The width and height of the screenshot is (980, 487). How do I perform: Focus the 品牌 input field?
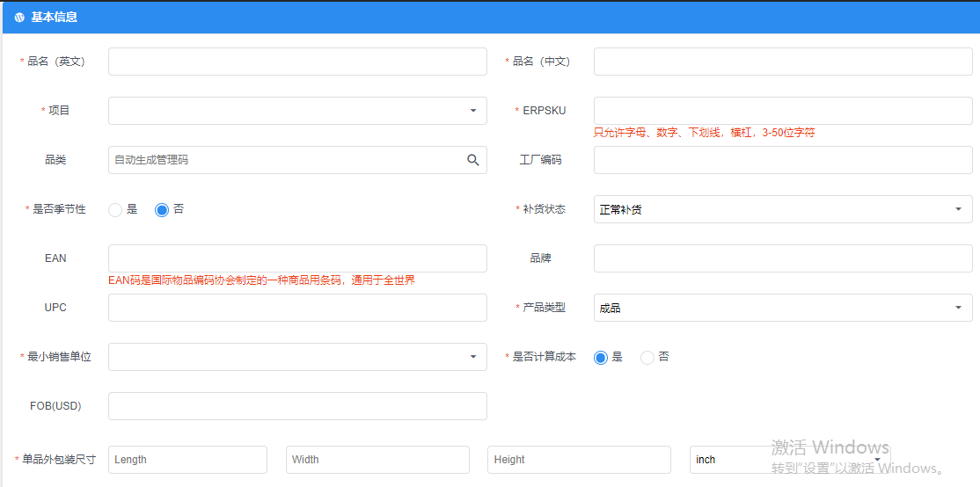click(783, 258)
